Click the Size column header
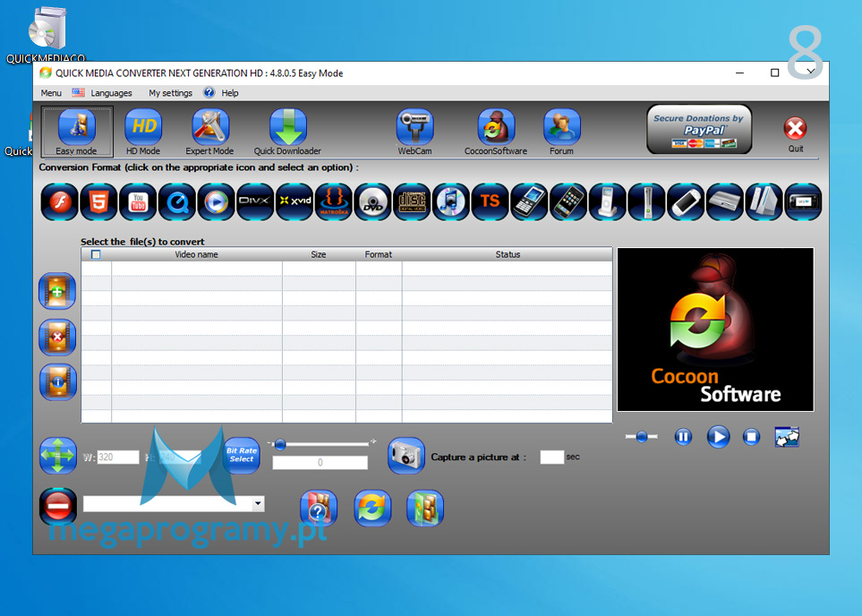 pos(319,254)
